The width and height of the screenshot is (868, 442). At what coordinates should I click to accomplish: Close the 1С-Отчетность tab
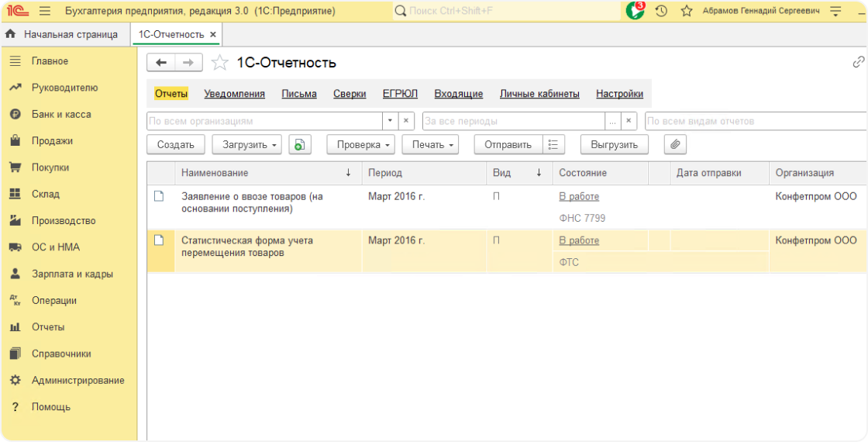pyautogui.click(x=213, y=34)
